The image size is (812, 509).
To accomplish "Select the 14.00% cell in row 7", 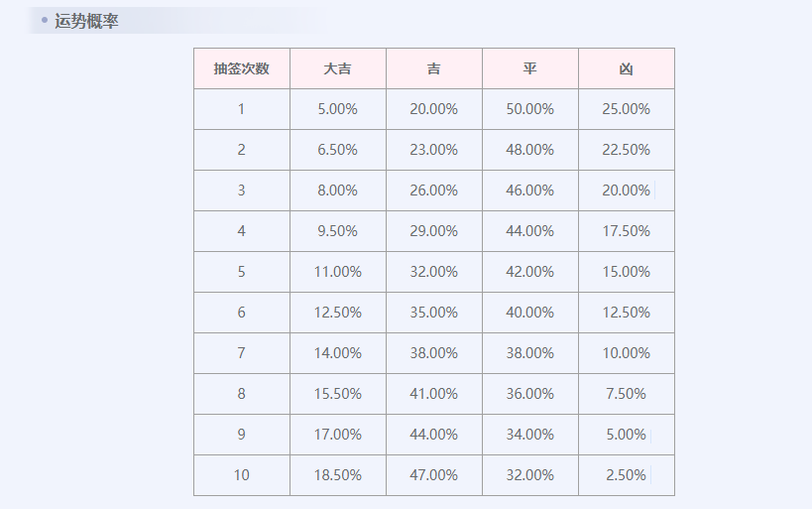I will [338, 353].
